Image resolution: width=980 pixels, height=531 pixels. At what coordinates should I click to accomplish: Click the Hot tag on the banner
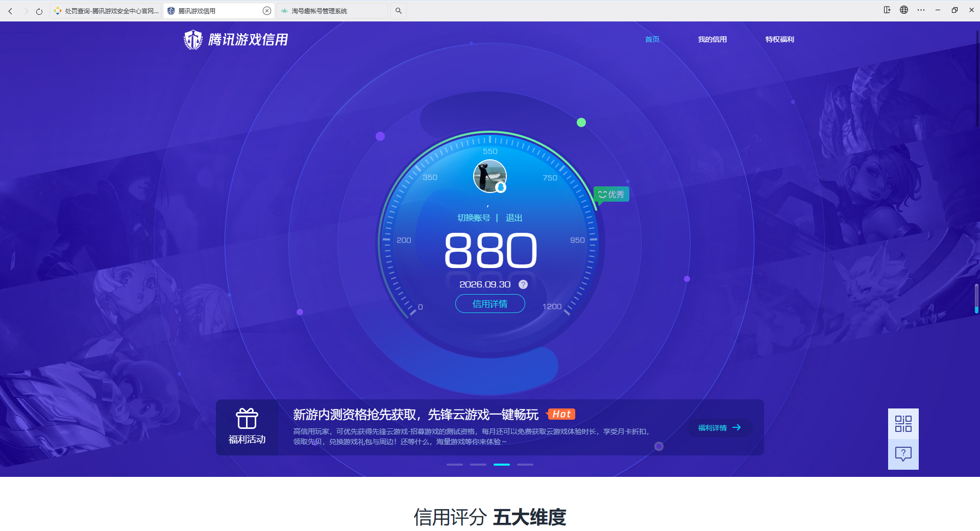[x=561, y=414]
